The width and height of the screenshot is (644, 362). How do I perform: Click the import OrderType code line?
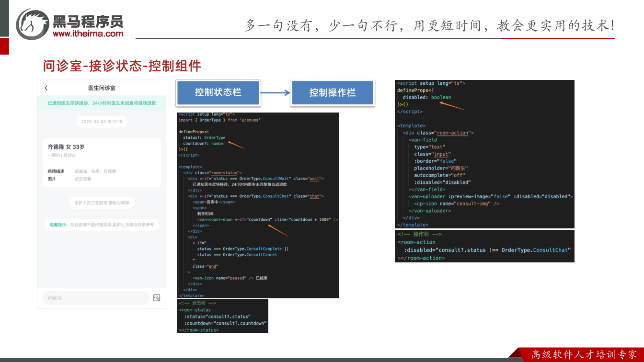[x=219, y=120]
